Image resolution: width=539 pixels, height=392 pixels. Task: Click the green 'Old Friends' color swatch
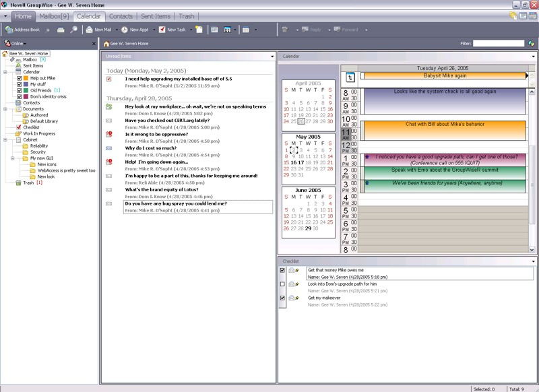coord(26,91)
